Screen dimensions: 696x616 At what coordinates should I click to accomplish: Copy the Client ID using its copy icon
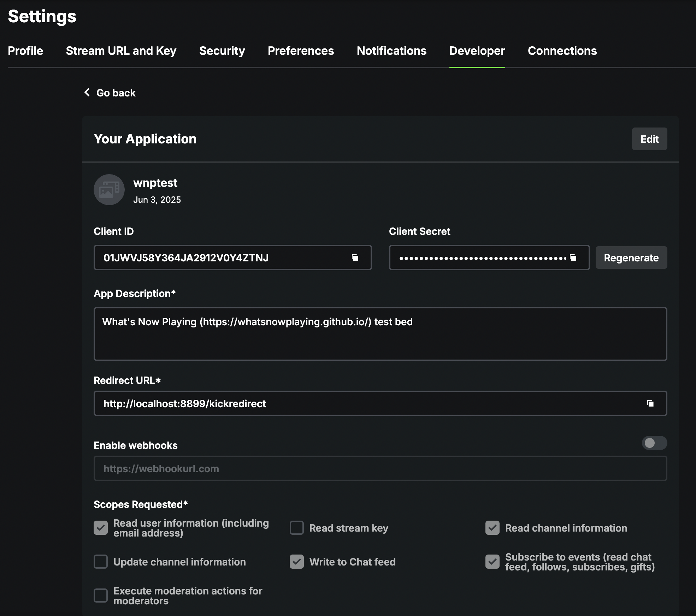point(354,257)
